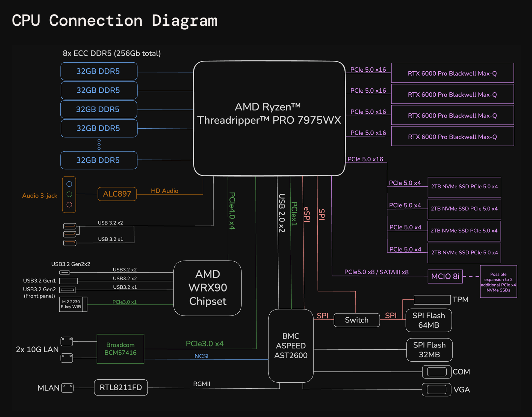
Task: Click the blue audio jack circle
Action: 69,184
